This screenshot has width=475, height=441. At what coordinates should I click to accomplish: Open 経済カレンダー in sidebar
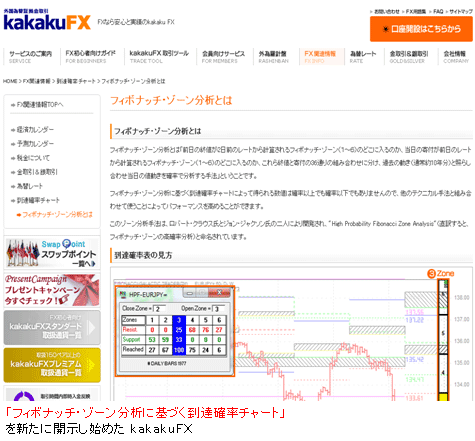click(35, 129)
